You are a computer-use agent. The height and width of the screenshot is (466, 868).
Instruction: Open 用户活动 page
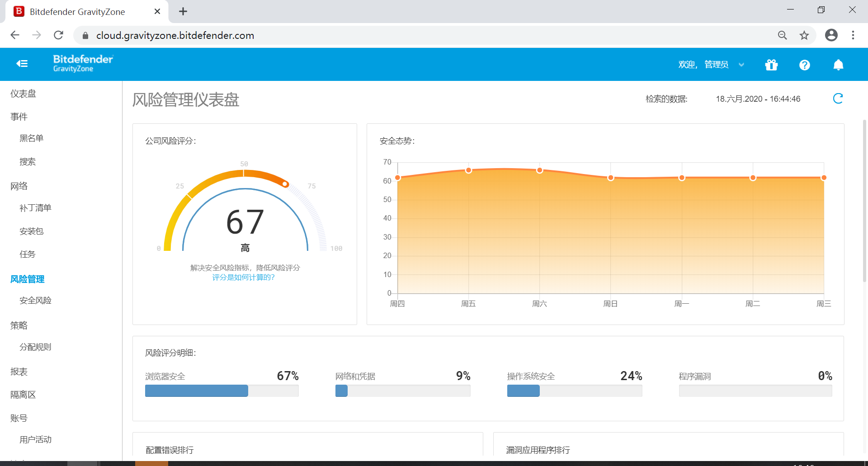pyautogui.click(x=36, y=440)
